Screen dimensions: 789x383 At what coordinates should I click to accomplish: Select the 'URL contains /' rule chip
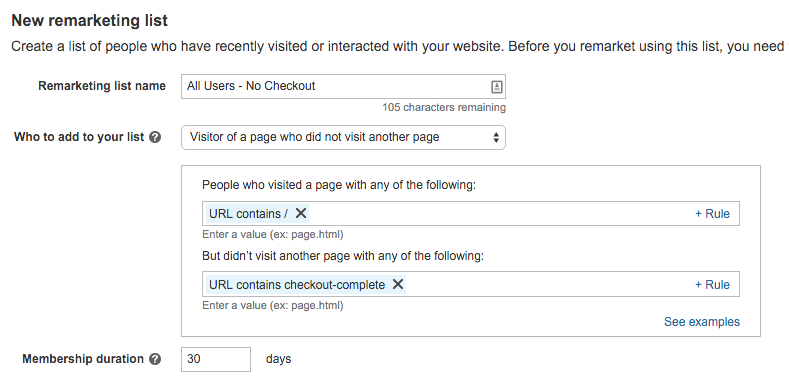[249, 214]
